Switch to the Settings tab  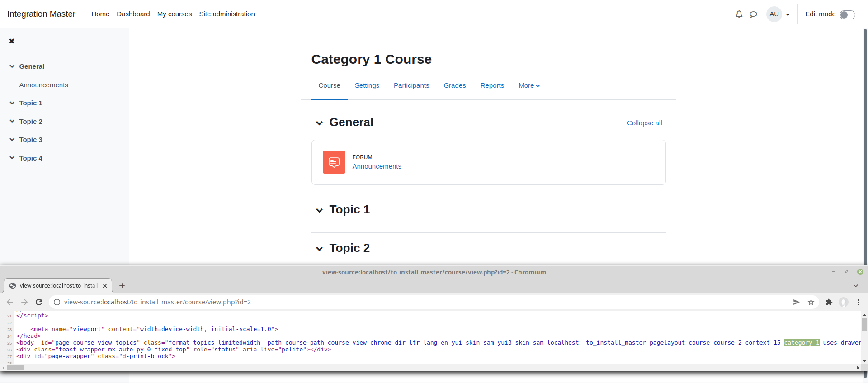click(367, 85)
